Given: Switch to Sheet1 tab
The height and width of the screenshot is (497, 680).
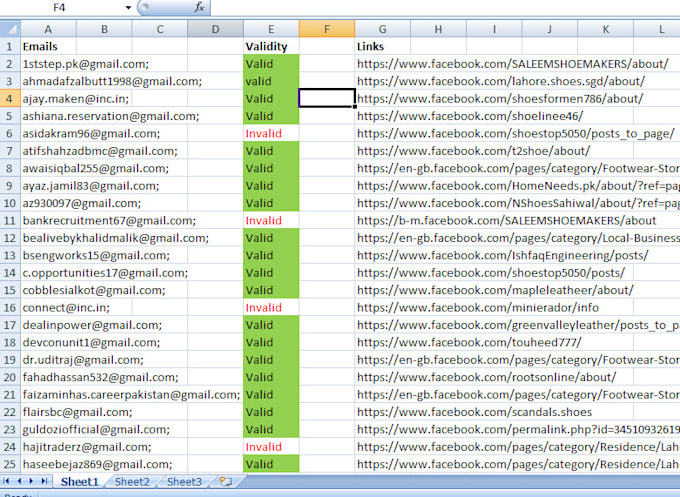Looking at the screenshot, I should coord(80,481).
